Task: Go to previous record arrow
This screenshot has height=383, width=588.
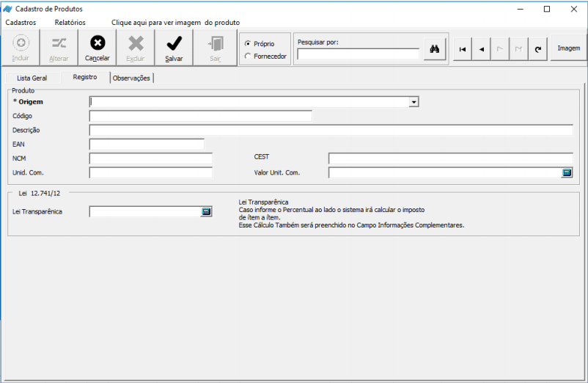Action: [x=481, y=49]
